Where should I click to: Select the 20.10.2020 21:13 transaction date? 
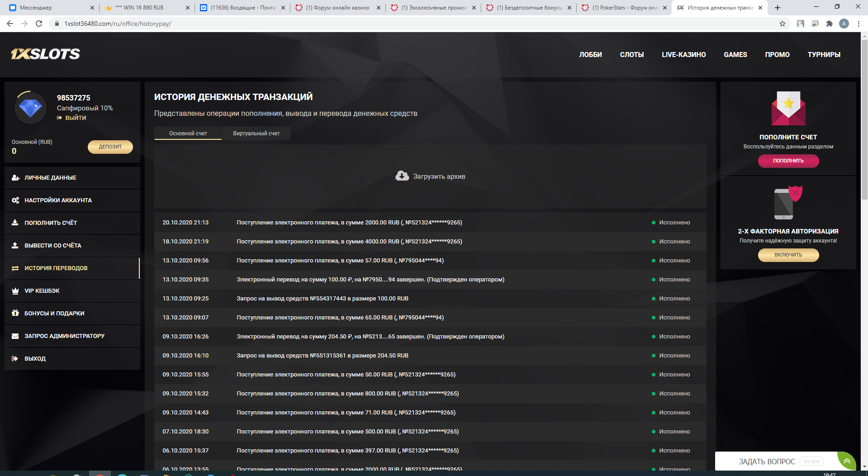tap(185, 223)
